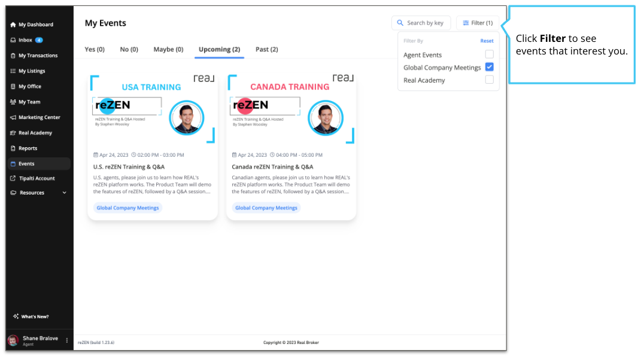Open Tipalti Account link
644x356 pixels.
click(x=37, y=178)
